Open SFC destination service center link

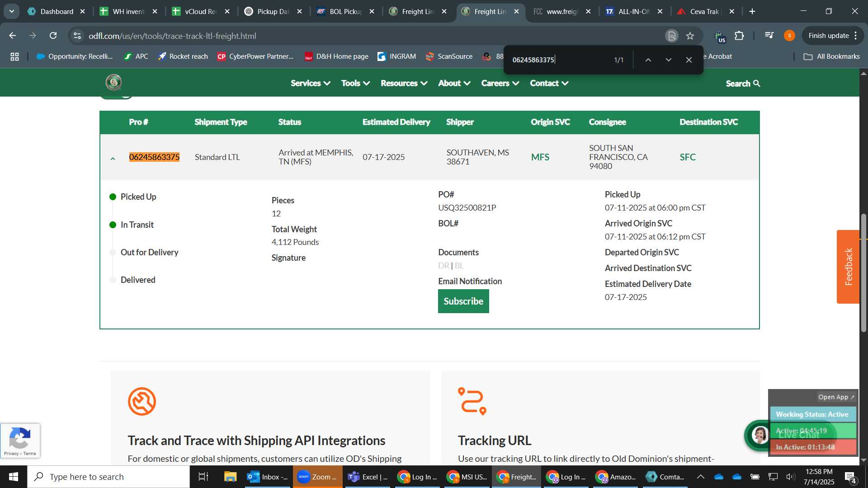click(688, 157)
